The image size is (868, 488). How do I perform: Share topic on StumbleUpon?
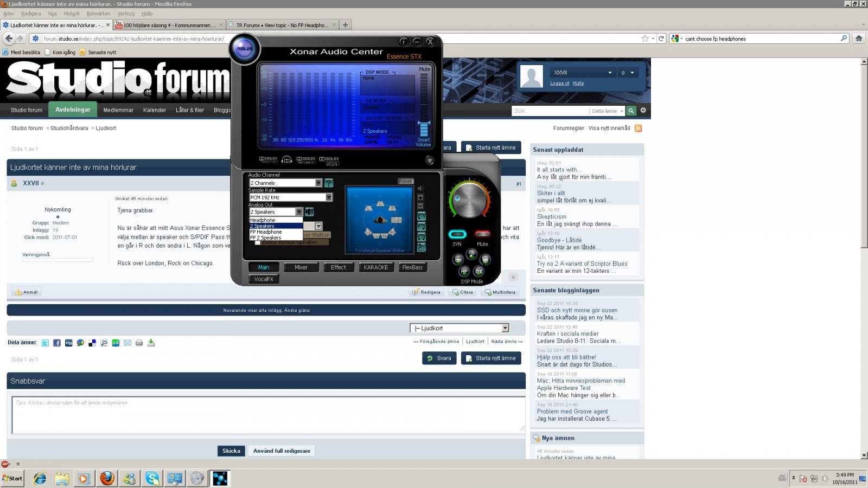[116, 343]
